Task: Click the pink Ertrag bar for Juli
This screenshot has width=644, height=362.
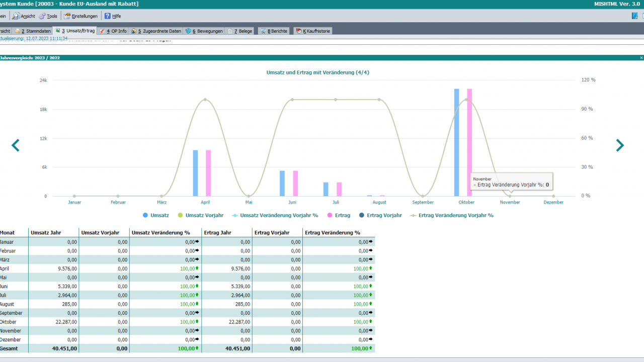Action: pyautogui.click(x=339, y=189)
